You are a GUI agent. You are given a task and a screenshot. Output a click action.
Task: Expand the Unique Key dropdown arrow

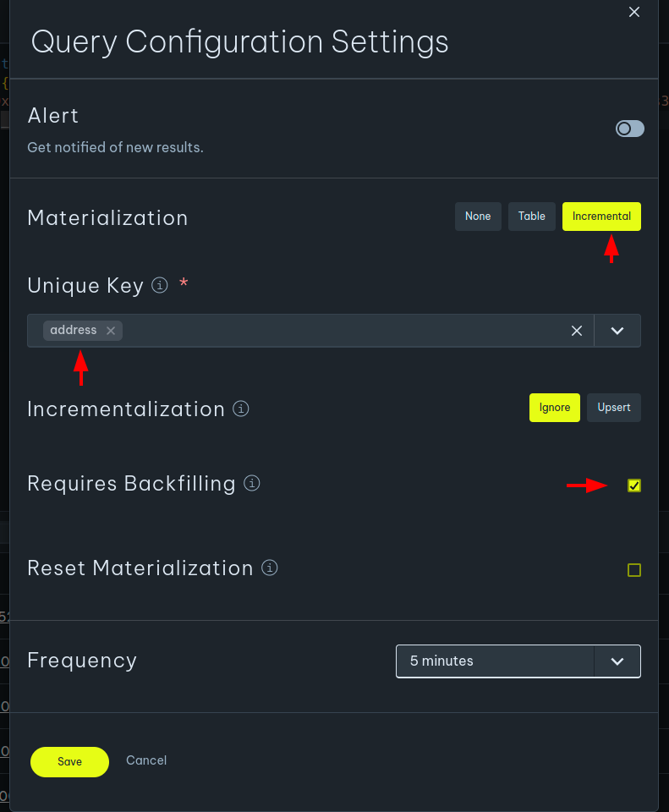click(617, 331)
